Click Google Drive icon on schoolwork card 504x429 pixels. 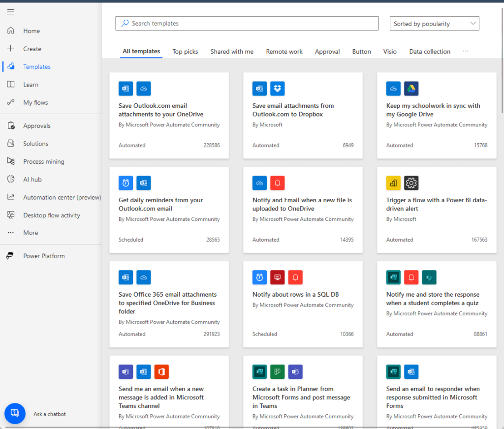[x=411, y=89]
